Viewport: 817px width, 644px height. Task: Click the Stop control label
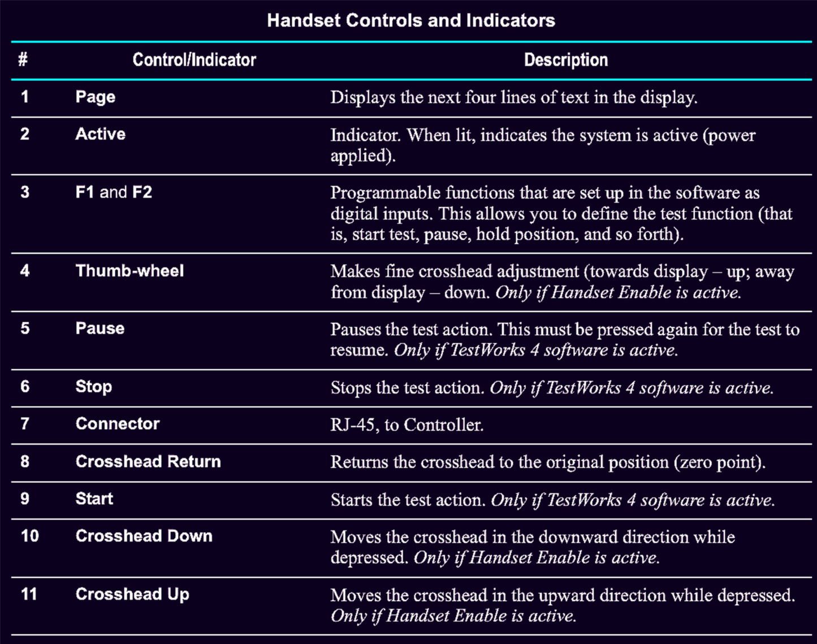(94, 387)
